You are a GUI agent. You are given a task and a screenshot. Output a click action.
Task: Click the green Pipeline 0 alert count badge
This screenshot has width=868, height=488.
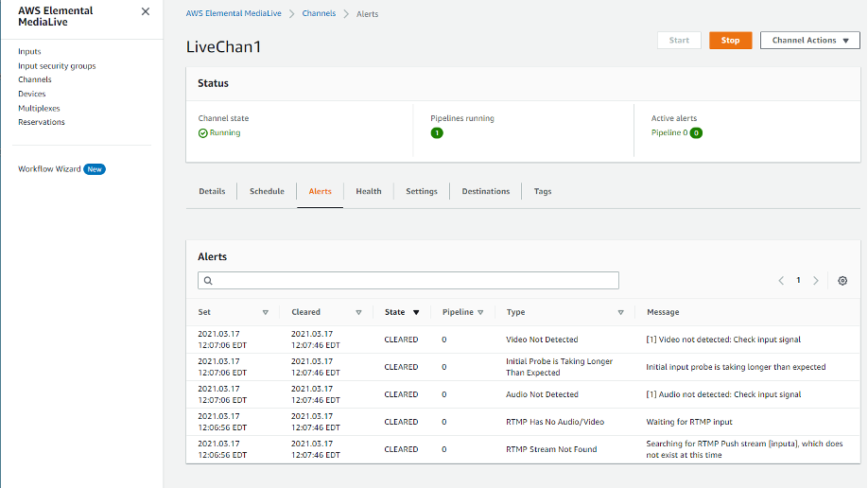point(696,133)
